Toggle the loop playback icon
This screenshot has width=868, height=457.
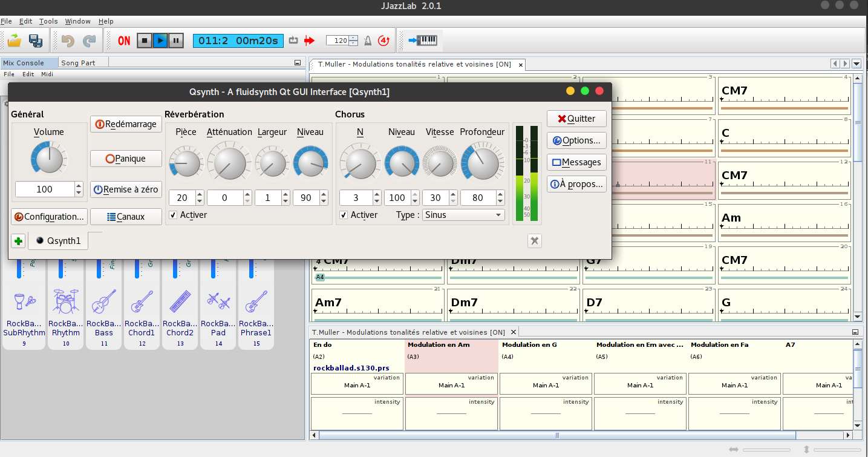pos(293,41)
